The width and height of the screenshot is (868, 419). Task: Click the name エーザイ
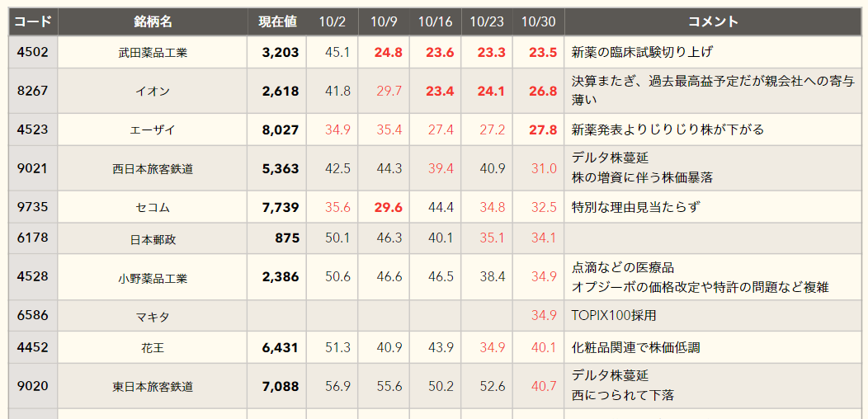153,130
